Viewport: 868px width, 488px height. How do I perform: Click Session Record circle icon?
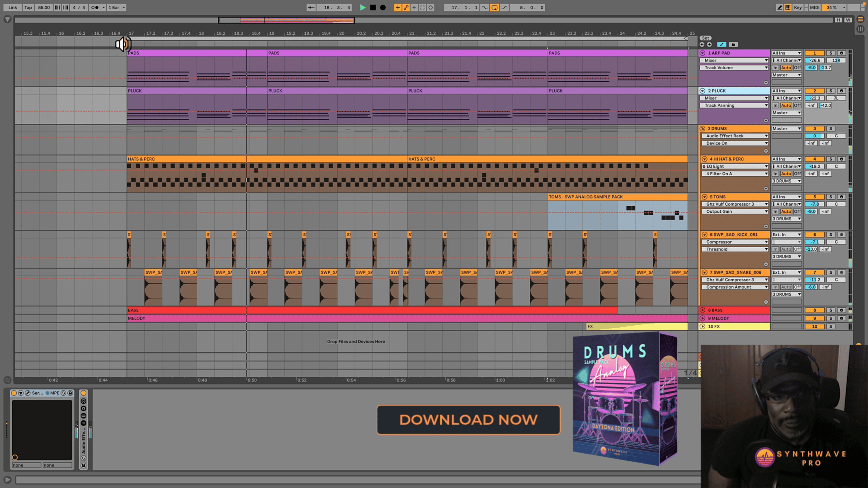coord(431,7)
